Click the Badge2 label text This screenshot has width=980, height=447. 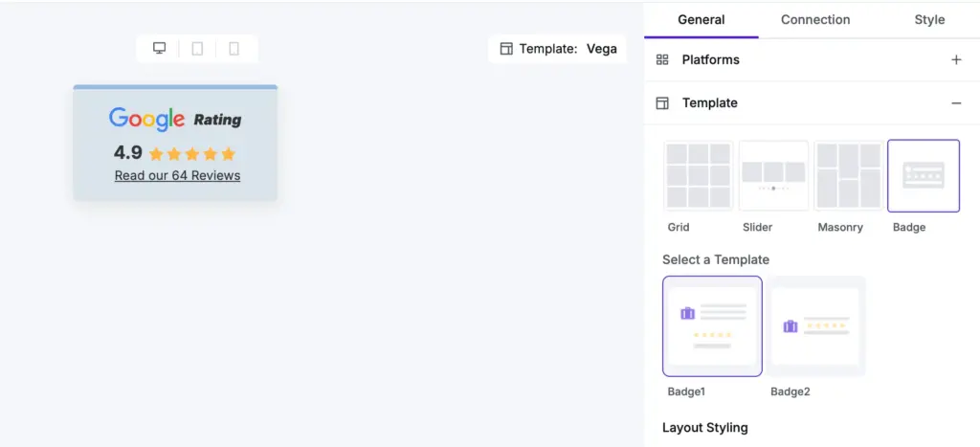[x=790, y=392]
